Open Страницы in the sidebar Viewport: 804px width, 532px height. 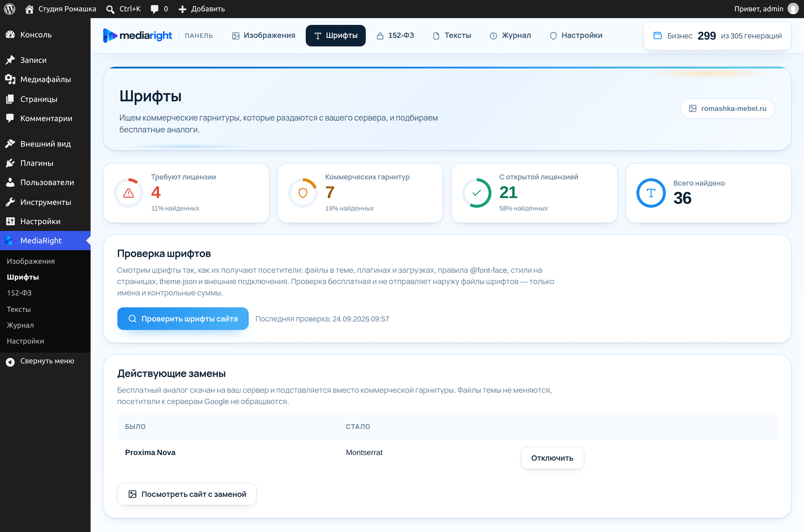(x=46, y=99)
